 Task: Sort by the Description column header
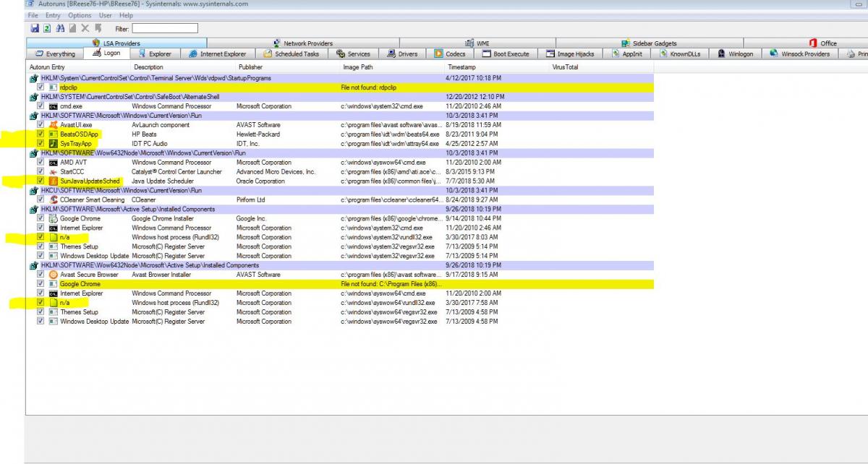[x=183, y=67]
